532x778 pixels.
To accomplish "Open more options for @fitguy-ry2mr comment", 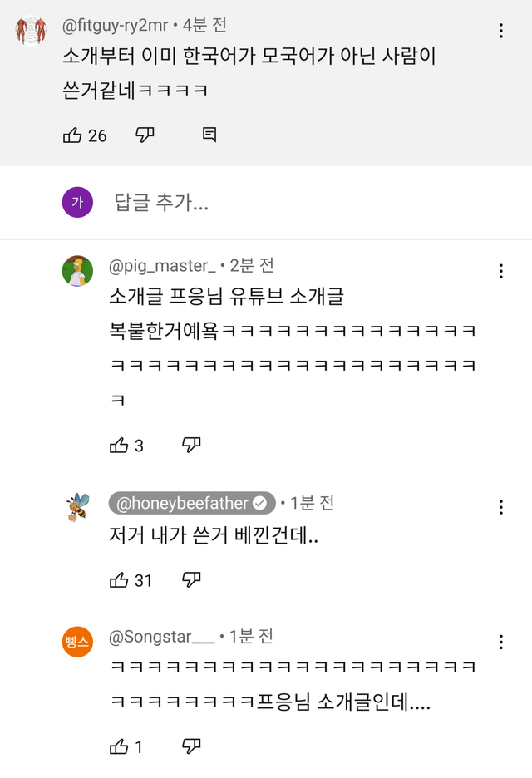I will click(x=501, y=31).
